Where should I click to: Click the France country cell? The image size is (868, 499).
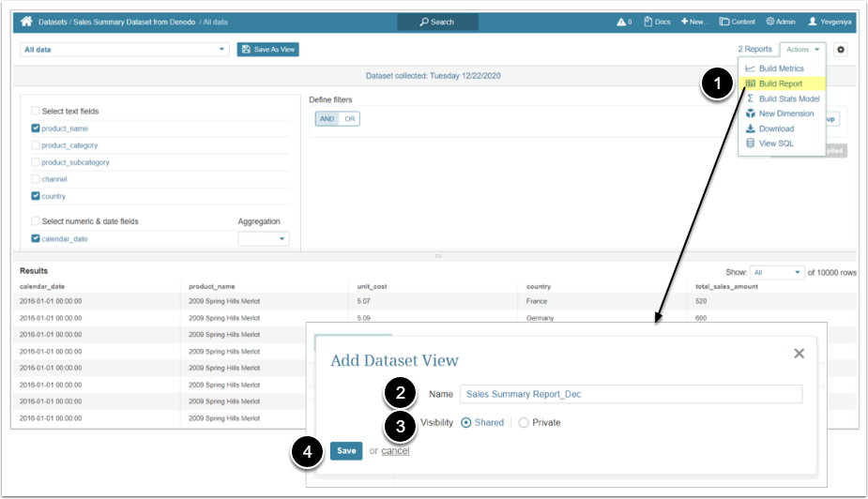click(537, 301)
